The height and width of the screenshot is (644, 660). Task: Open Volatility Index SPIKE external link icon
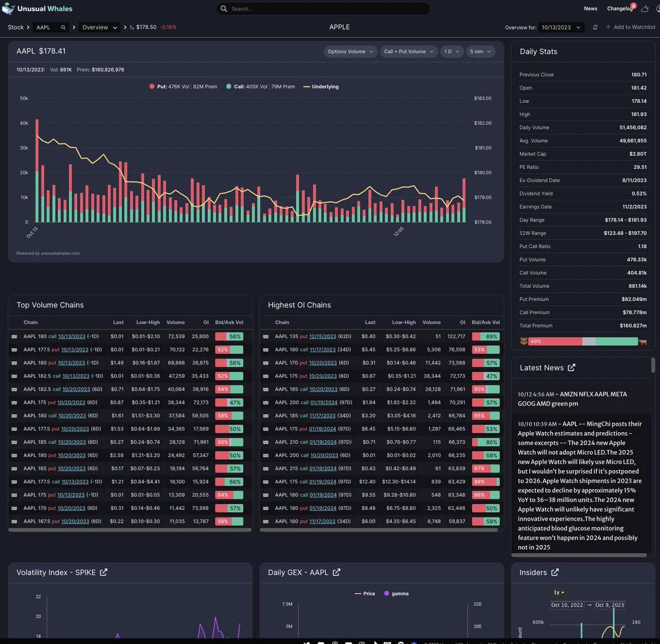(x=104, y=572)
